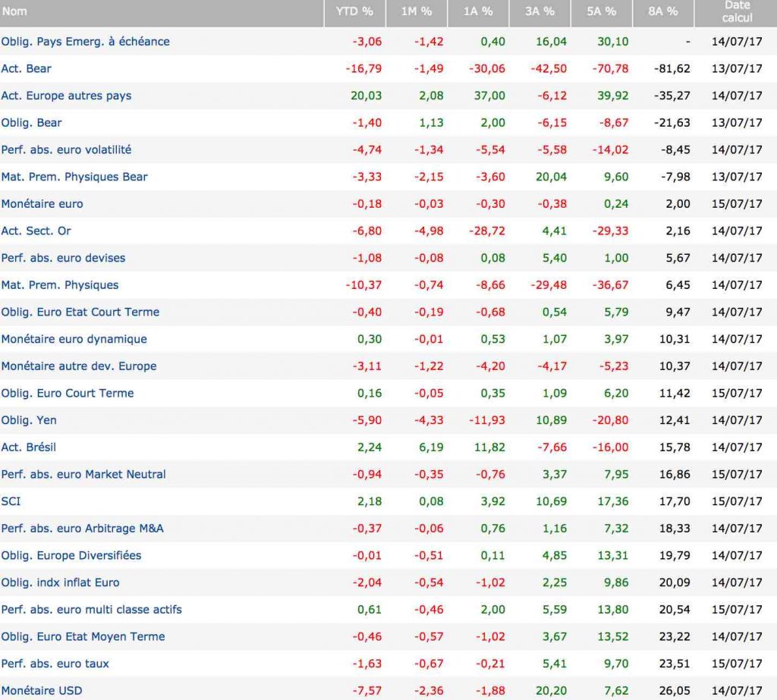This screenshot has height=700, width=777.
Task: Click the 8A % column header
Action: 662,11
